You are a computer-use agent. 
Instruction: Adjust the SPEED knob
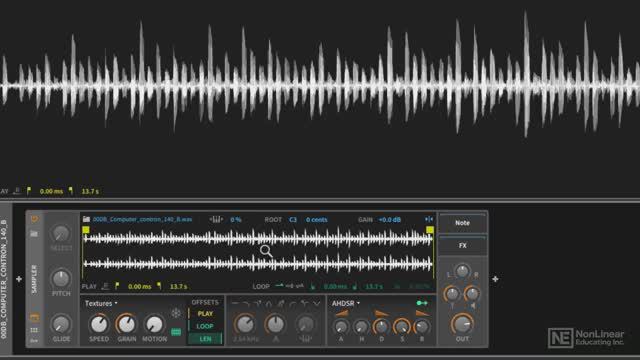pyautogui.click(x=99, y=324)
